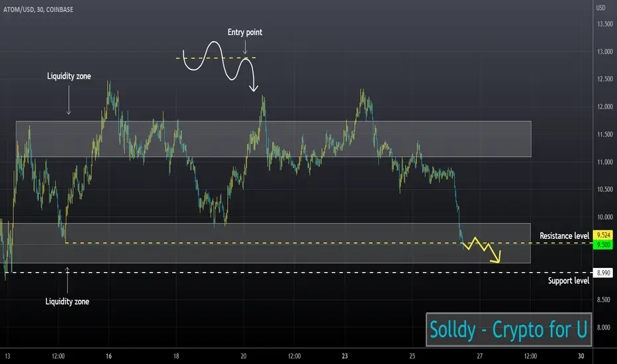Select the 11.000 price axis label

pyautogui.click(x=605, y=161)
